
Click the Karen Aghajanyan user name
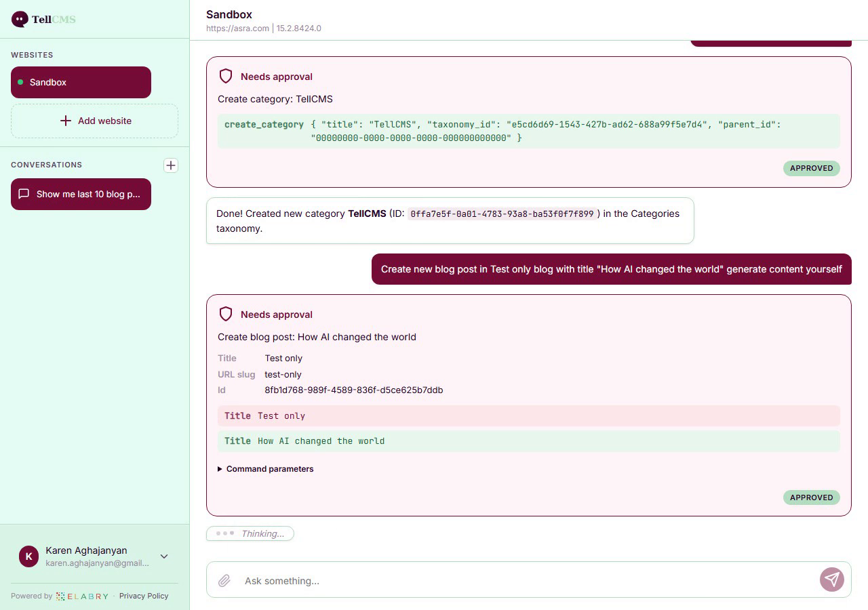[x=86, y=550]
